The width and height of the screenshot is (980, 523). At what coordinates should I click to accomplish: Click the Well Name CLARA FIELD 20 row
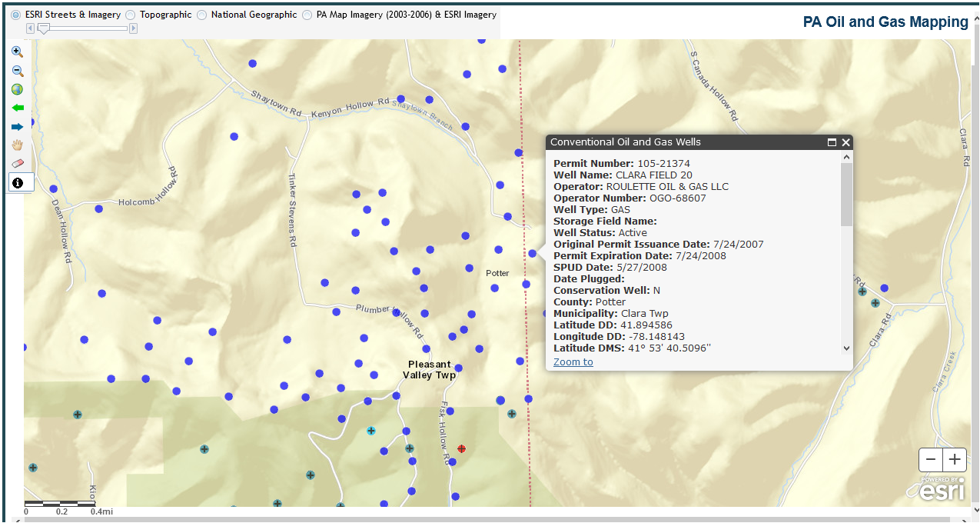pyautogui.click(x=623, y=175)
